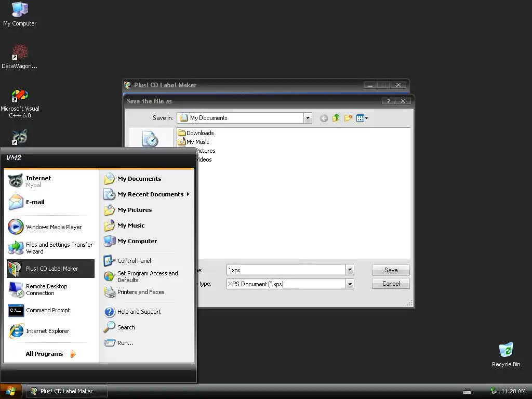Open Microsoft Visual C++ 6.0 desktop shortcut
Viewport: 532px width, 399px height.
tap(20, 104)
